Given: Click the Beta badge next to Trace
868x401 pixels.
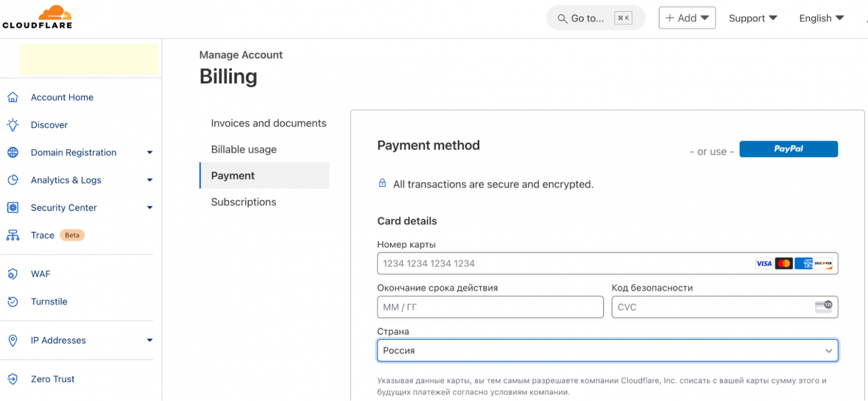Looking at the screenshot, I should (72, 235).
